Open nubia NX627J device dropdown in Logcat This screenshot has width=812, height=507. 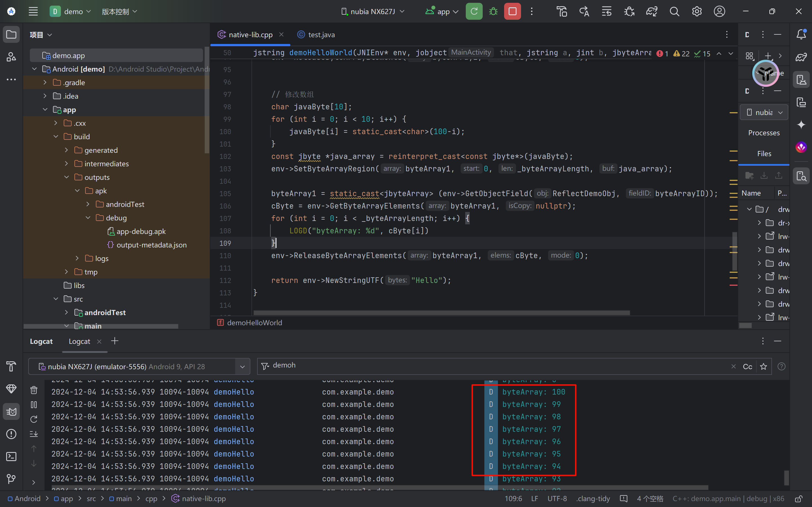click(x=242, y=366)
